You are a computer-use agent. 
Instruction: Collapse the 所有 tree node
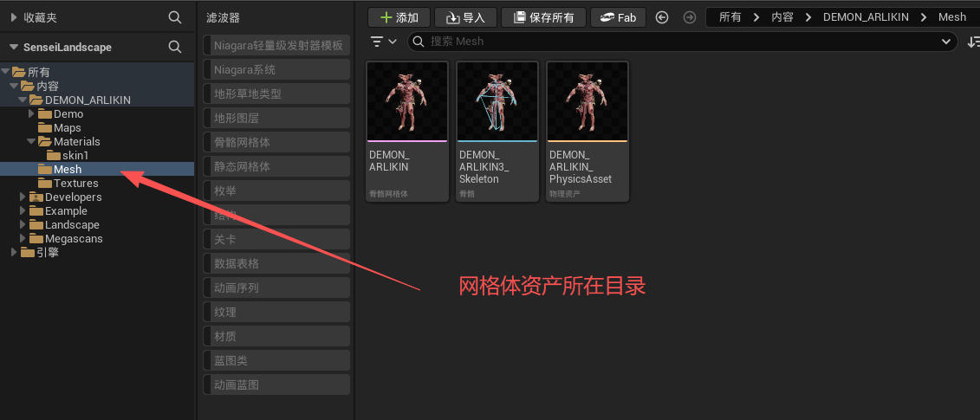pos(5,72)
